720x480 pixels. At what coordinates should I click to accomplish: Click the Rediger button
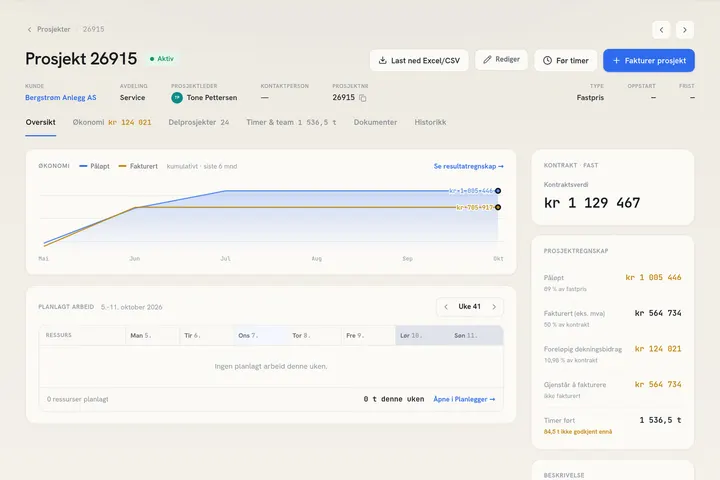click(501, 60)
